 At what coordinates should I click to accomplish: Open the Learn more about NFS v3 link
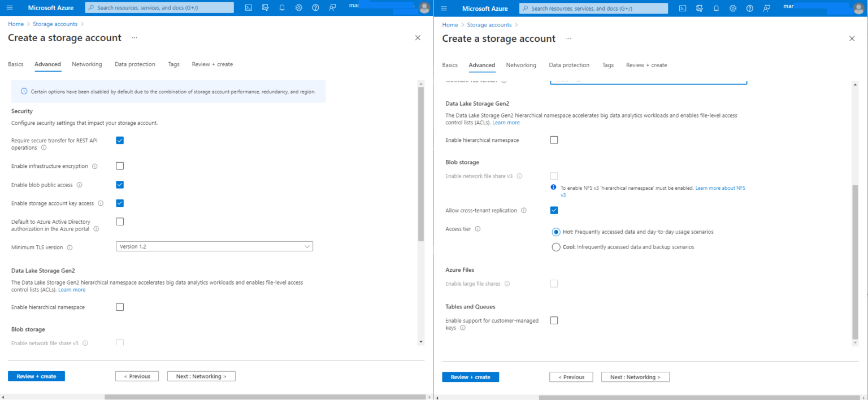pos(720,187)
